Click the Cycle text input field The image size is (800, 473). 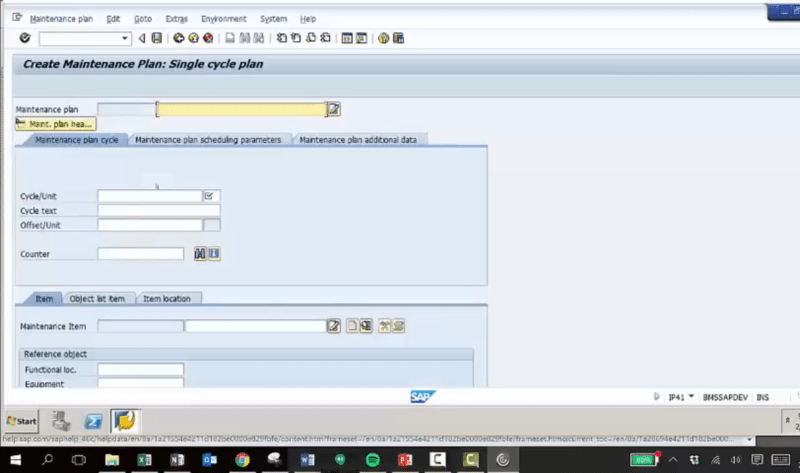(159, 210)
